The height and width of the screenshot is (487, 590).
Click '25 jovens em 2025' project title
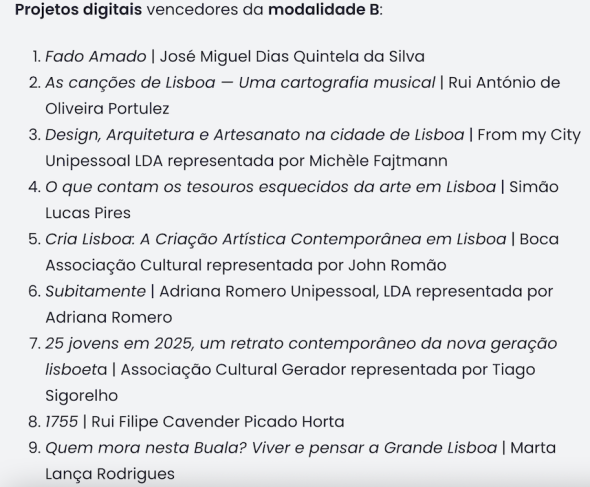[118, 344]
